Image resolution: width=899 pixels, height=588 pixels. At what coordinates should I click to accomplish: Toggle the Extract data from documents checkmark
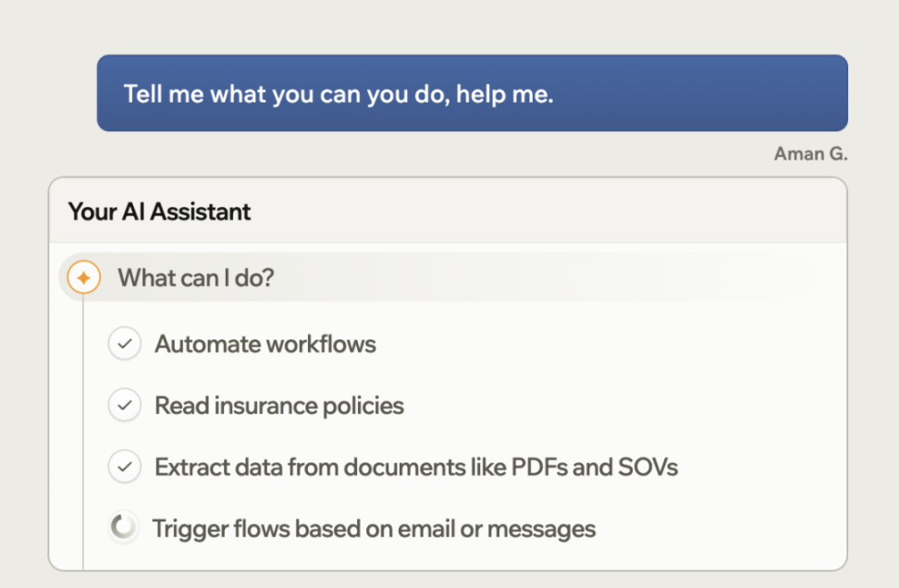[x=125, y=467]
